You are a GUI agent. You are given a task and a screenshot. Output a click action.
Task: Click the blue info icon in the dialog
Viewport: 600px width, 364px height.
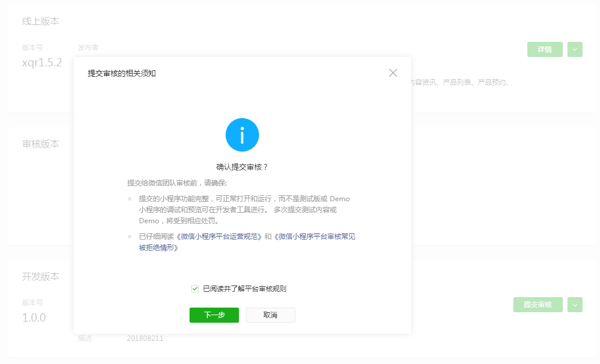click(x=242, y=135)
